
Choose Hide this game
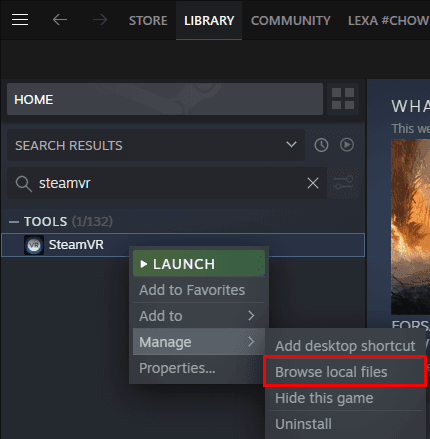click(x=345, y=398)
